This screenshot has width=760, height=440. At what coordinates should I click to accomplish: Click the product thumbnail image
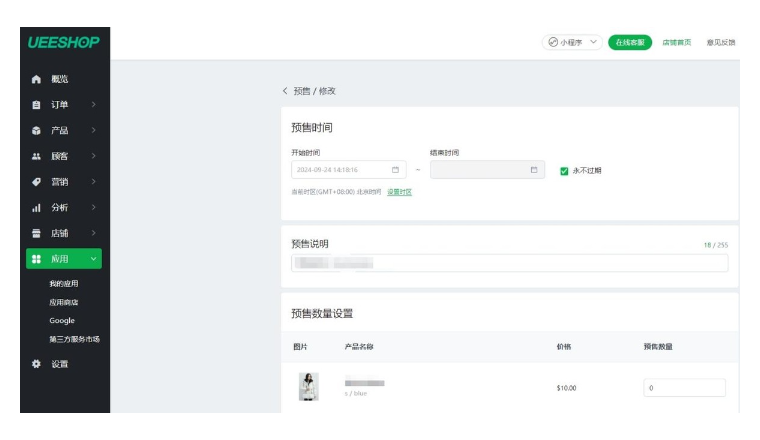pos(308,387)
